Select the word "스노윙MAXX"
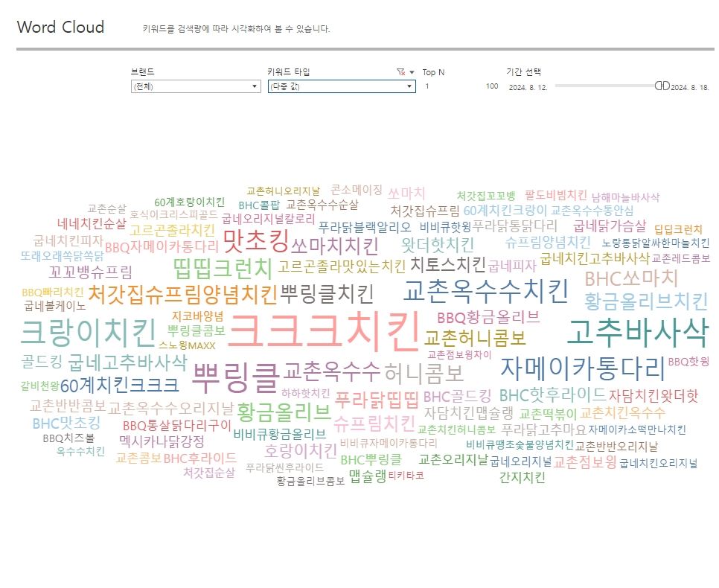 [x=187, y=345]
